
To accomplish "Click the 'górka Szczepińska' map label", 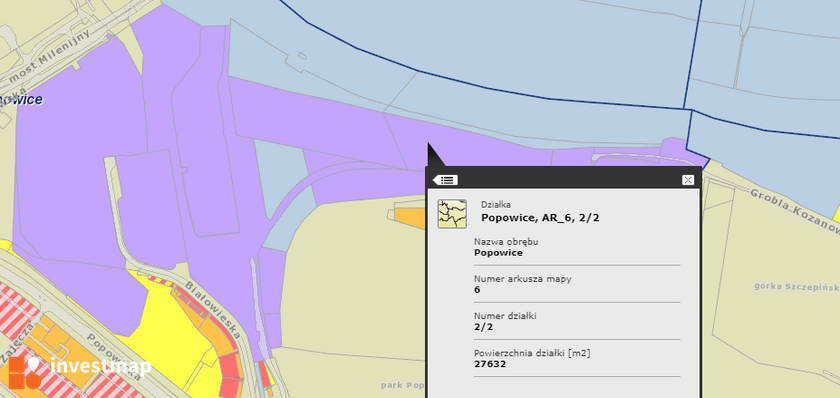I will click(797, 287).
